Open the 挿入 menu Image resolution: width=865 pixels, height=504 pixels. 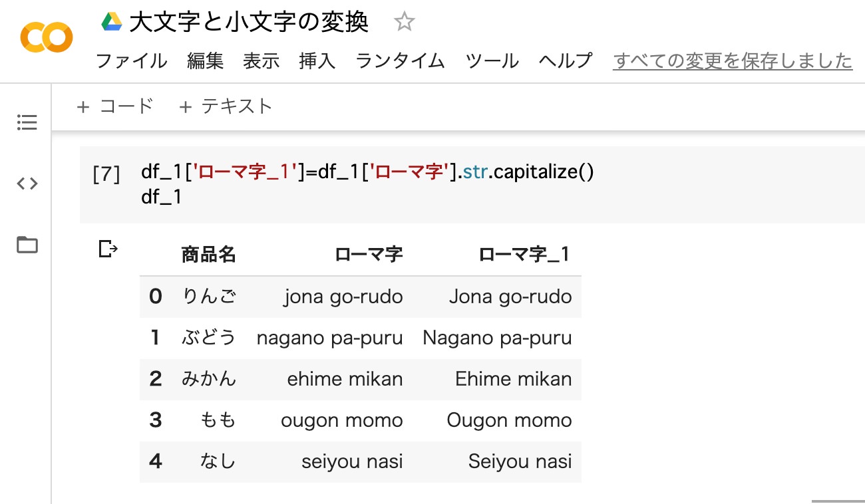[317, 61]
